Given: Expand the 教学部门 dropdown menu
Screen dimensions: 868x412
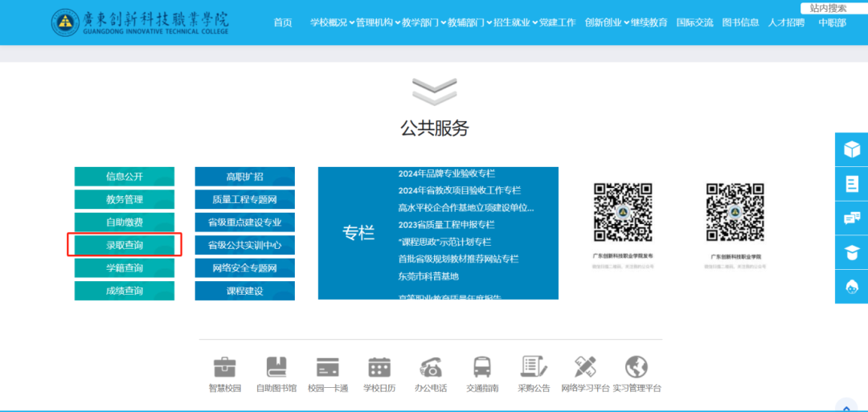Looking at the screenshot, I should pyautogui.click(x=424, y=22).
